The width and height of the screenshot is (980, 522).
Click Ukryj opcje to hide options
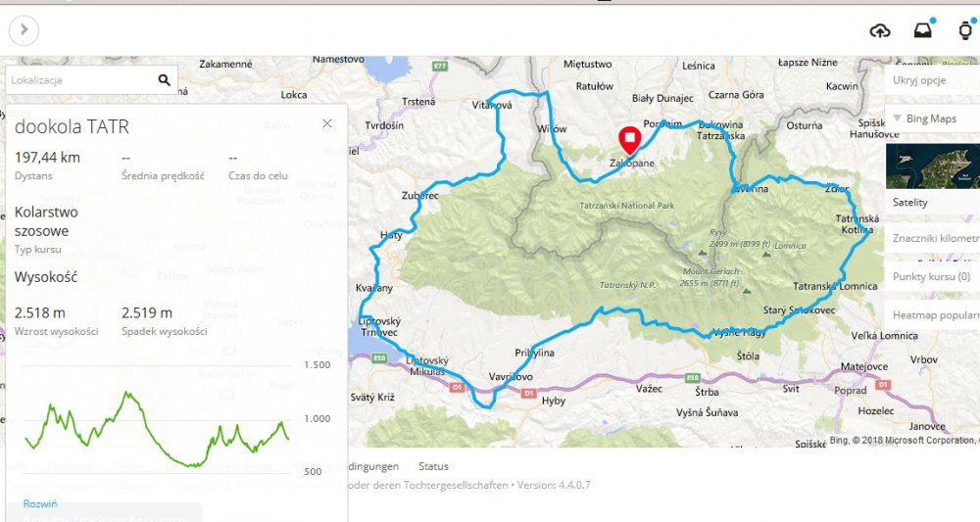(x=919, y=80)
